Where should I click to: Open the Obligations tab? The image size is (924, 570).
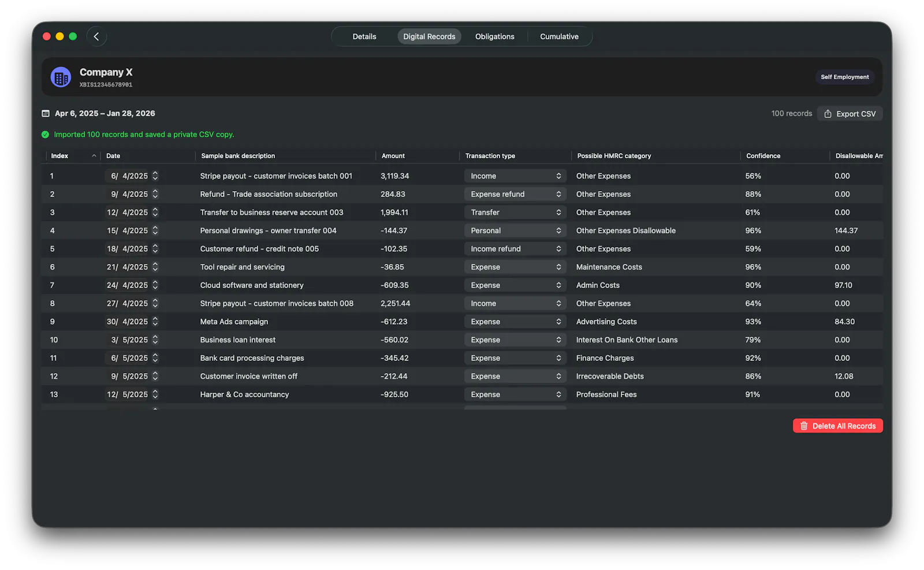pos(495,36)
